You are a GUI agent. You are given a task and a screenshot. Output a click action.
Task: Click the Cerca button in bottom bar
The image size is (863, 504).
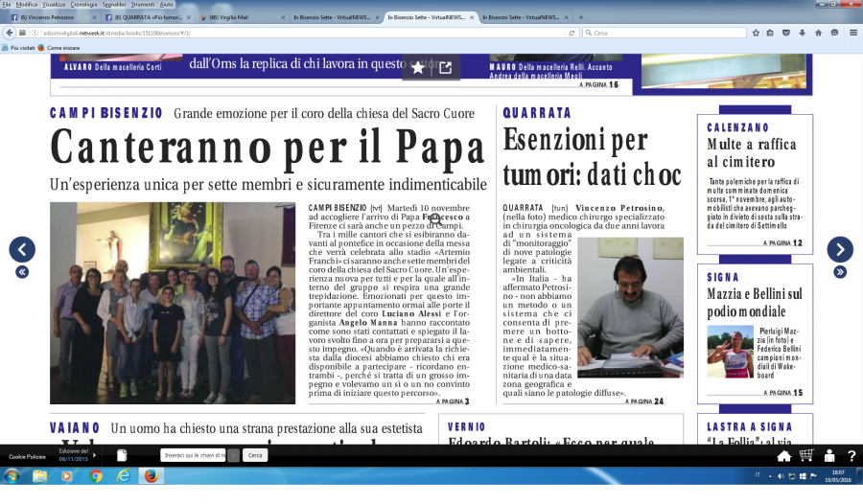[x=255, y=455]
